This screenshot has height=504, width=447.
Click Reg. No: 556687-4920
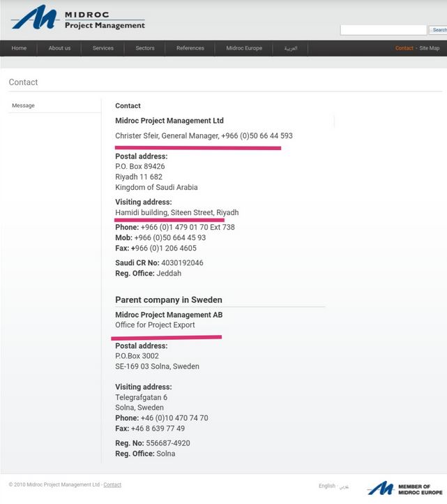153,443
